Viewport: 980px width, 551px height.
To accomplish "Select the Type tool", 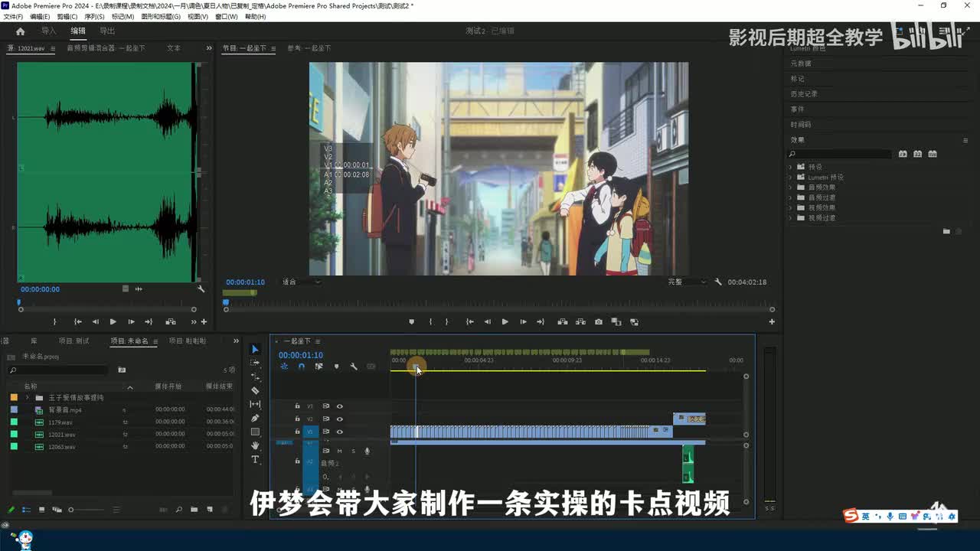I will pos(255,459).
